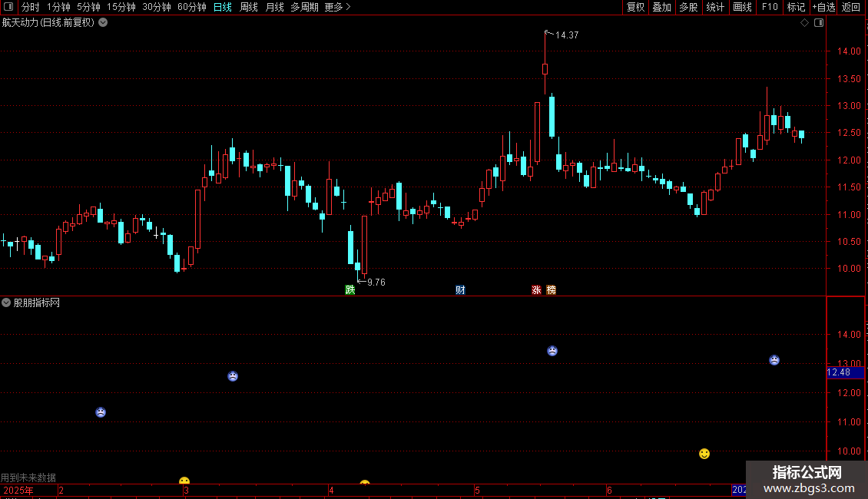
Task: Switch to 60分钟 period
Action: tap(192, 7)
